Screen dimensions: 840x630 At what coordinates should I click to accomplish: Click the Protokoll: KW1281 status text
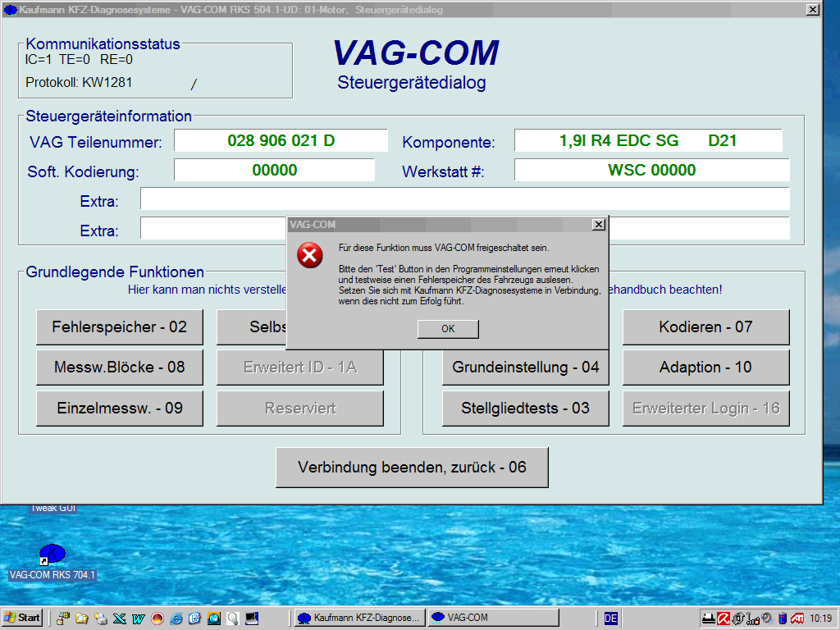click(79, 83)
